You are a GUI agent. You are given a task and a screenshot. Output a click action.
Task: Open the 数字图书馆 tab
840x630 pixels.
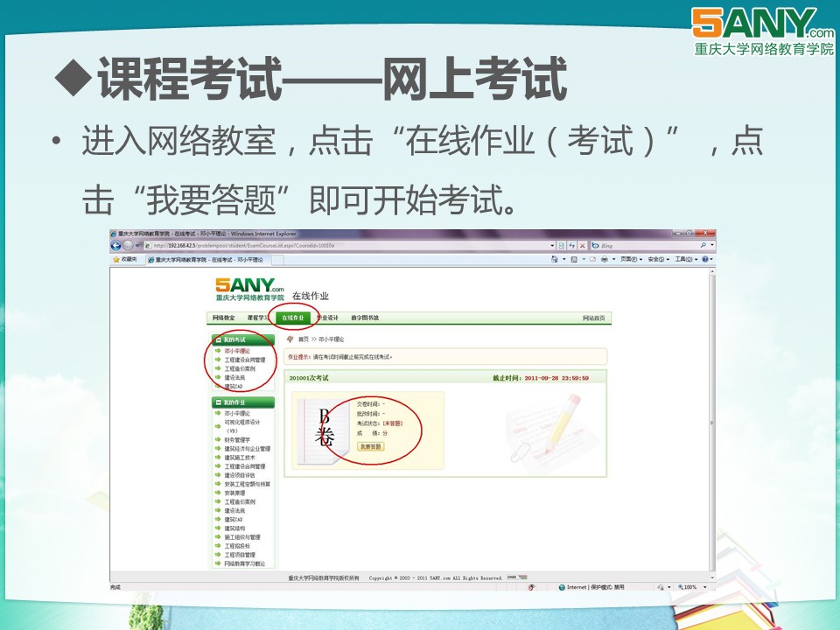coord(365,318)
